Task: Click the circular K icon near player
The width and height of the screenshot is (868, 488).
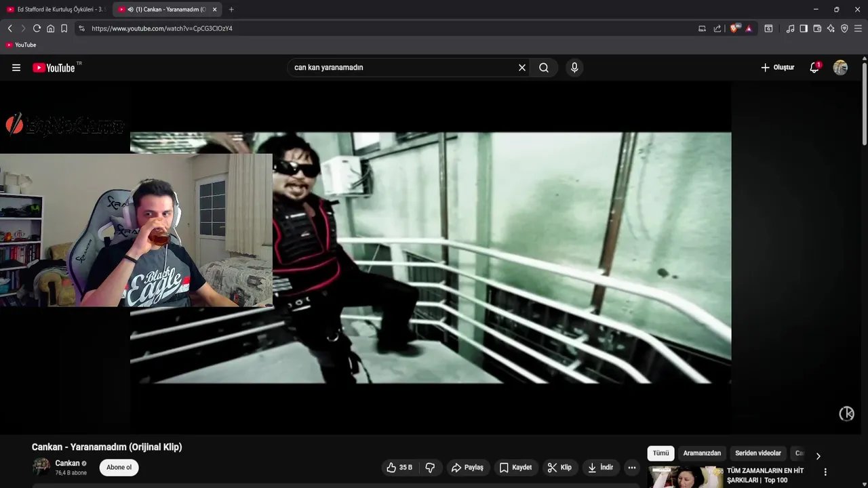Action: [846, 413]
